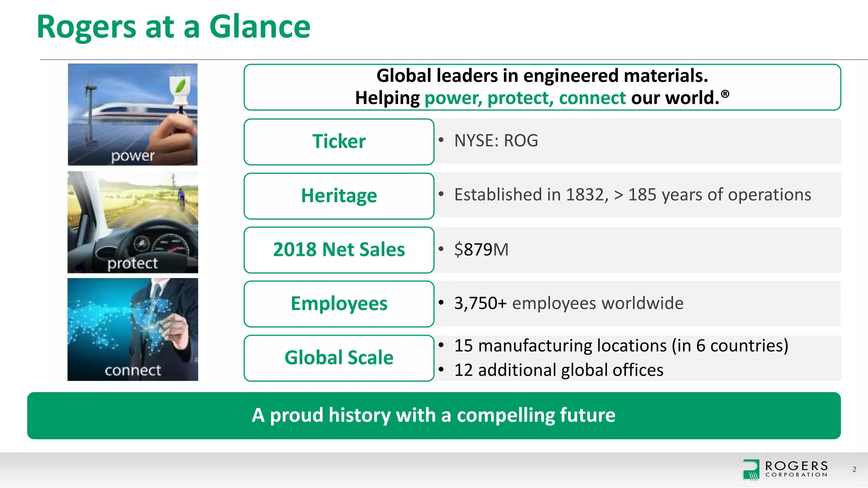Click the Ticker label box
The width and height of the screenshot is (868, 488).
point(339,141)
